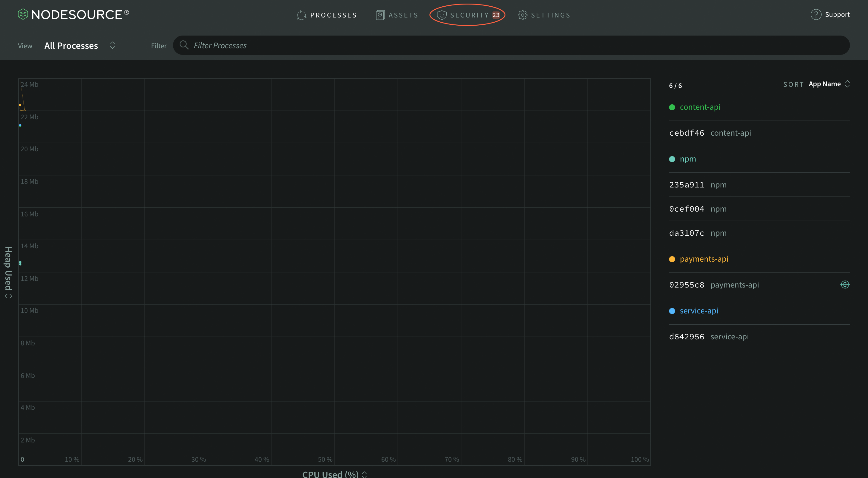Open the Security tab
This screenshot has width=868, height=478.
[468, 15]
